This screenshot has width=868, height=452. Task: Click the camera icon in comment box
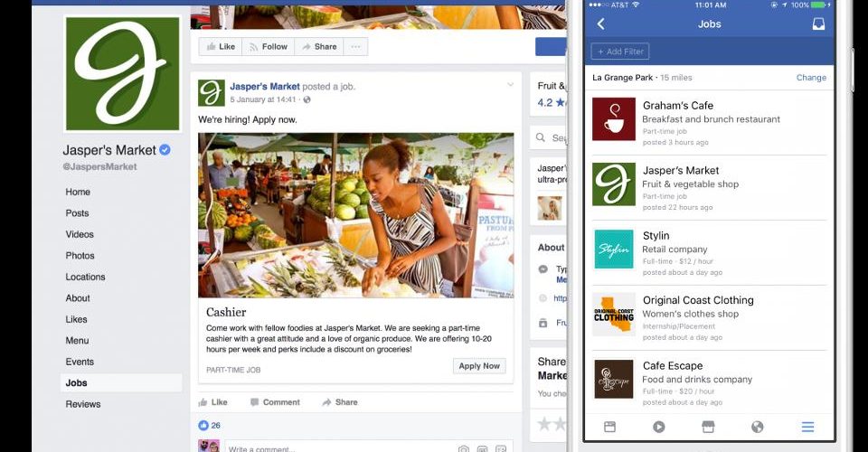coord(464,448)
